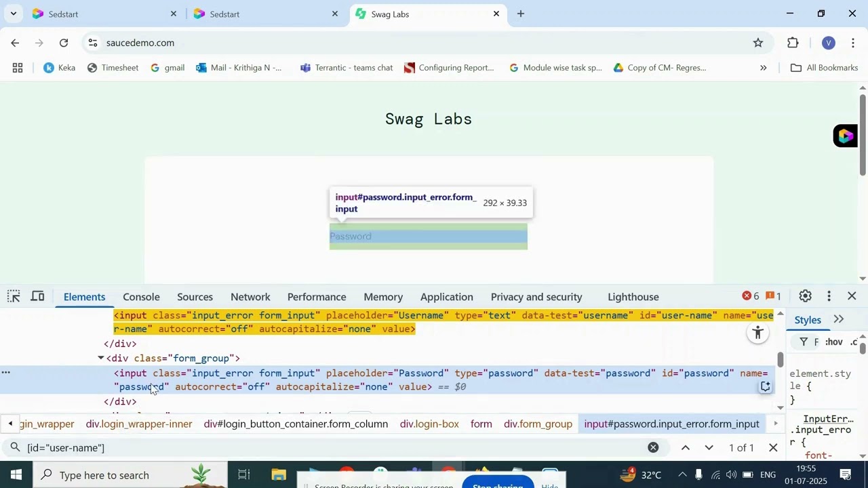Click the Styles filter funnel icon

pyautogui.click(x=804, y=342)
